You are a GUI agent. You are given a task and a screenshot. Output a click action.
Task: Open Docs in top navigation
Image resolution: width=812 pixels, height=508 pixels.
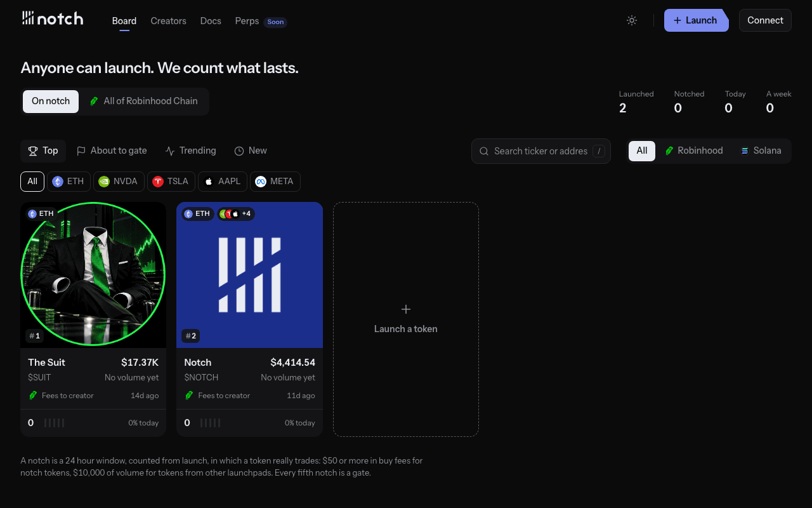click(x=211, y=21)
